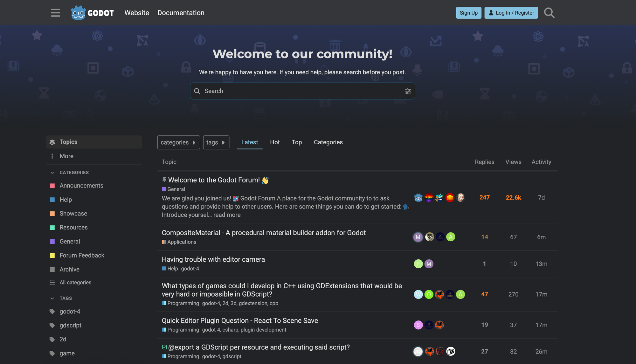Click the Announcements red color square
636x364 pixels.
[x=52, y=186]
